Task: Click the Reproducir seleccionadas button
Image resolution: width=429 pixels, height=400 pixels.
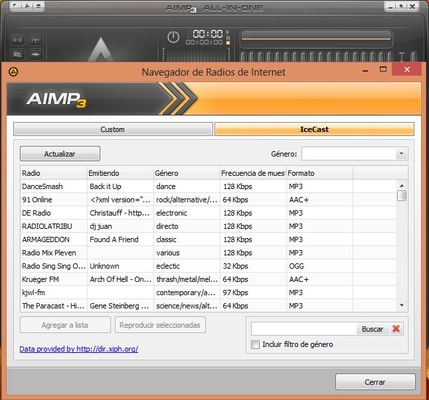Action: pos(160,325)
